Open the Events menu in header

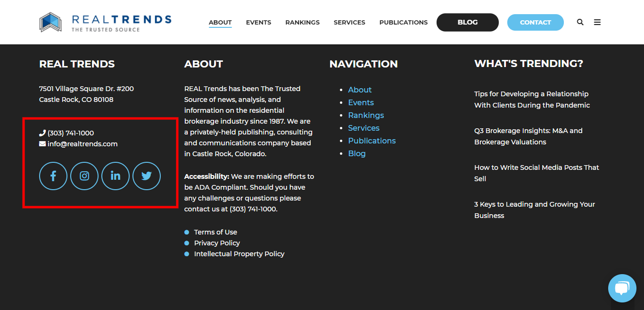click(x=258, y=22)
